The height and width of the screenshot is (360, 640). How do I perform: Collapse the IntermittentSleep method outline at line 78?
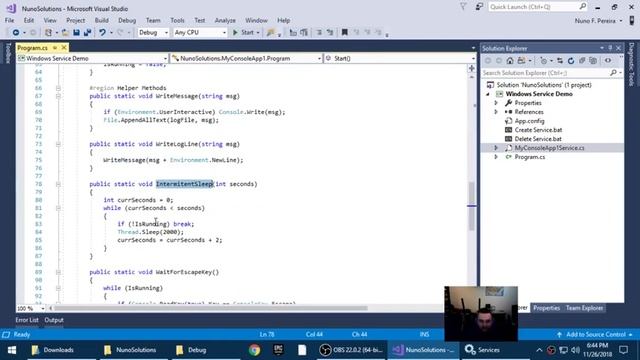pyautogui.click(x=58, y=184)
